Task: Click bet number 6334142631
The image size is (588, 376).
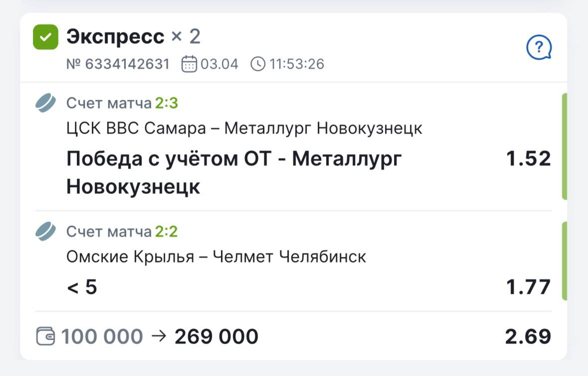Action: pyautogui.click(x=118, y=64)
